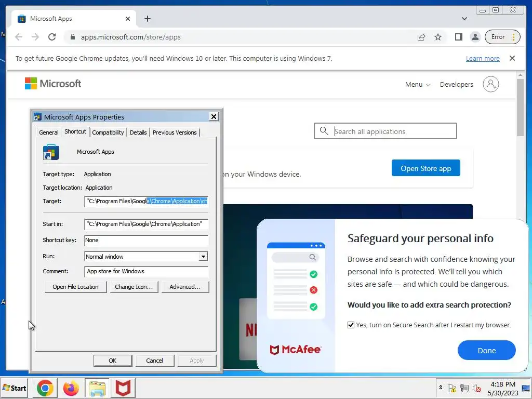Image resolution: width=532 pixels, height=399 pixels.
Task: Open Chrome side panel icon
Action: tap(459, 37)
